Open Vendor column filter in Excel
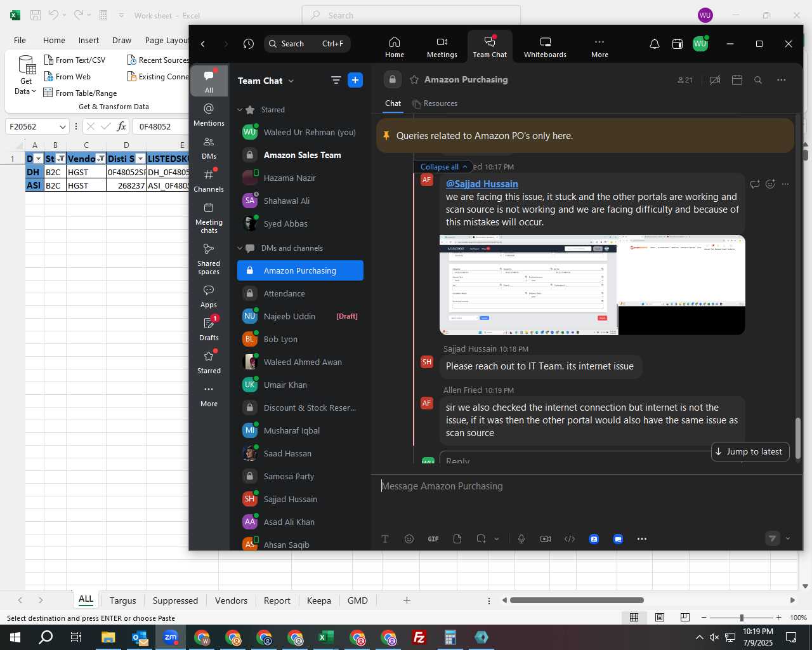 100,159
